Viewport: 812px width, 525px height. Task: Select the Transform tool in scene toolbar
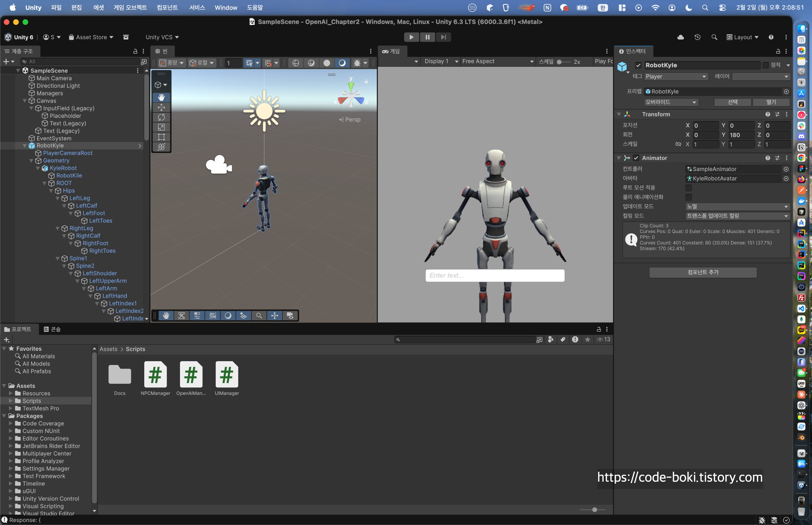pyautogui.click(x=161, y=147)
